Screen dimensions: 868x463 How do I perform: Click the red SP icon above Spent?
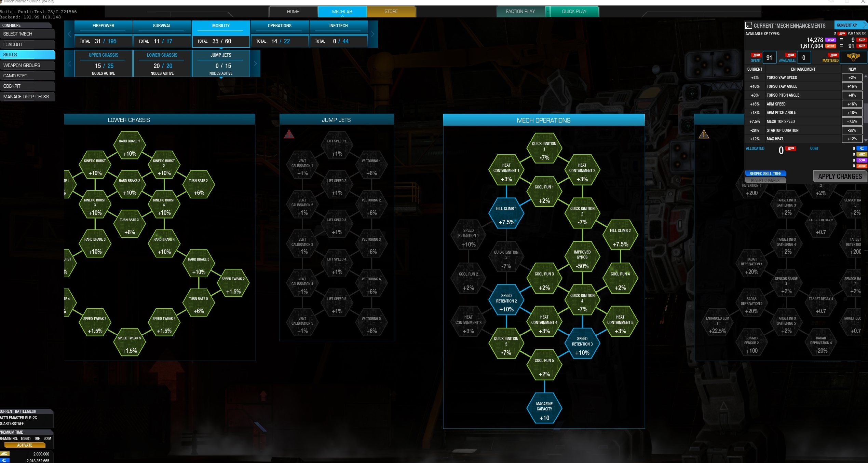756,55
